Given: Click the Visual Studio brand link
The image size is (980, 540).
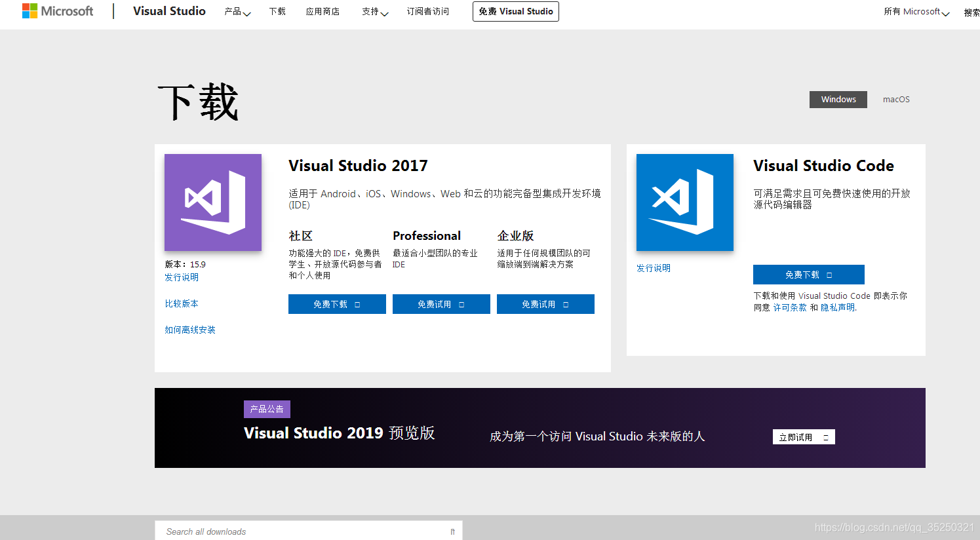Looking at the screenshot, I should [169, 11].
